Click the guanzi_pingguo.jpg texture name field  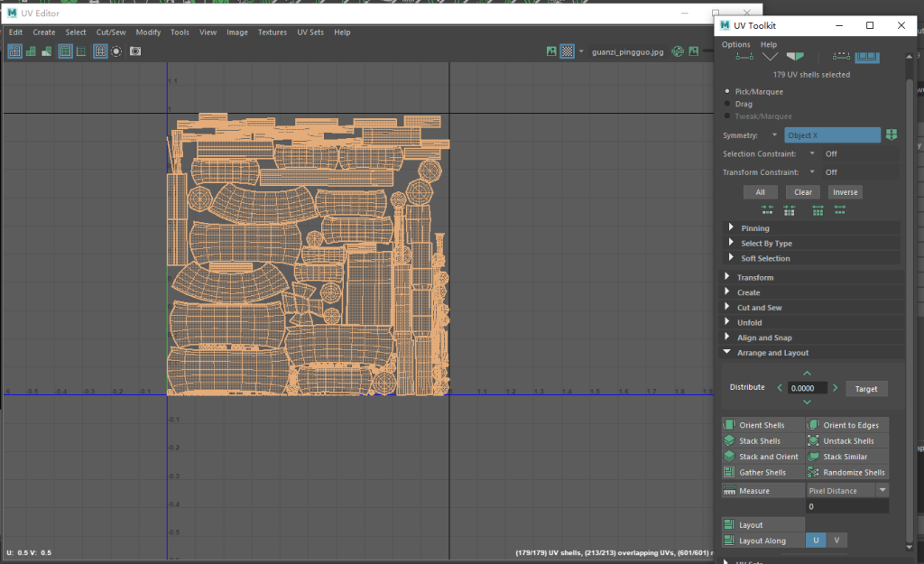tap(628, 51)
